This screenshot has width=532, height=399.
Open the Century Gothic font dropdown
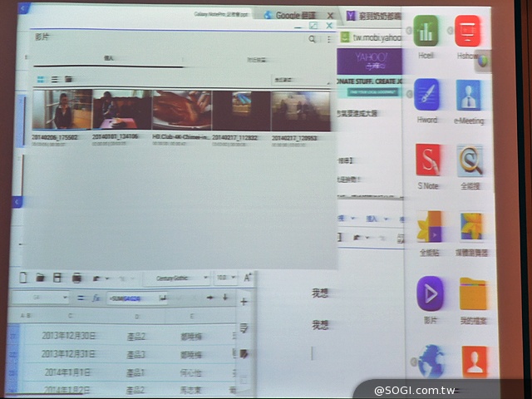pyautogui.click(x=176, y=278)
